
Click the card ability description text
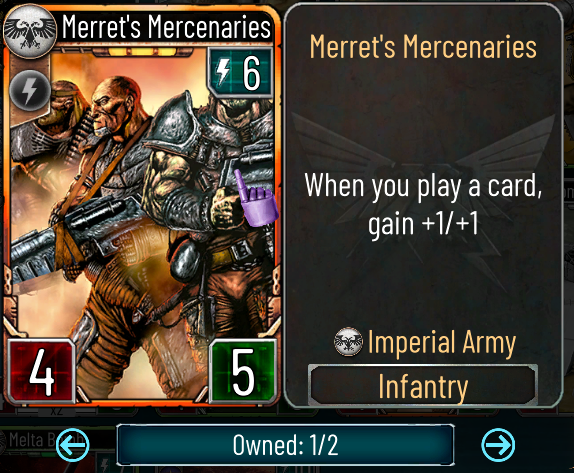[x=423, y=204]
